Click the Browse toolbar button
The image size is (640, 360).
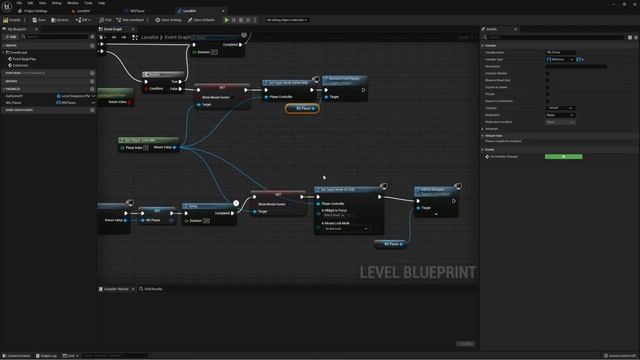point(60,20)
